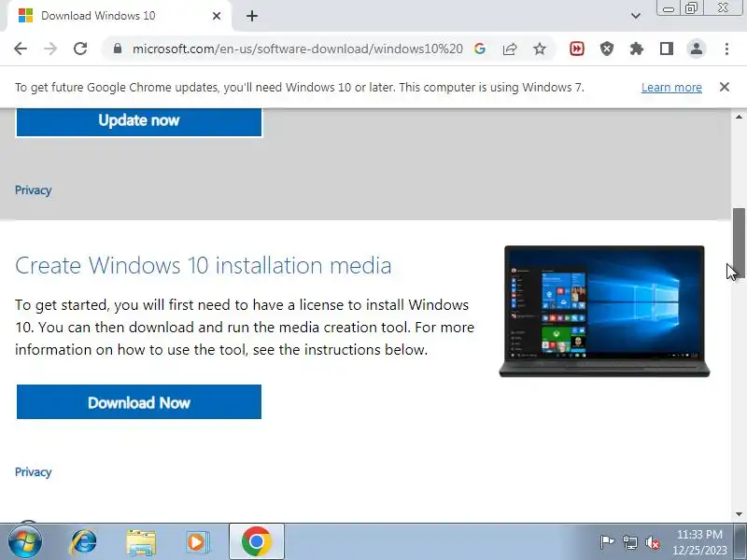Close the Download Windows 10 tab
Image resolution: width=747 pixels, height=560 pixels.
217,16
